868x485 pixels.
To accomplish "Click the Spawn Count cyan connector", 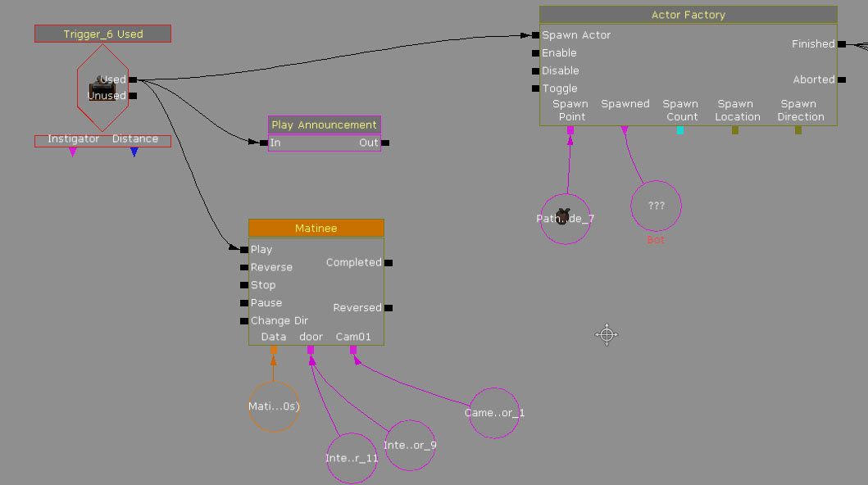I will coord(679,129).
